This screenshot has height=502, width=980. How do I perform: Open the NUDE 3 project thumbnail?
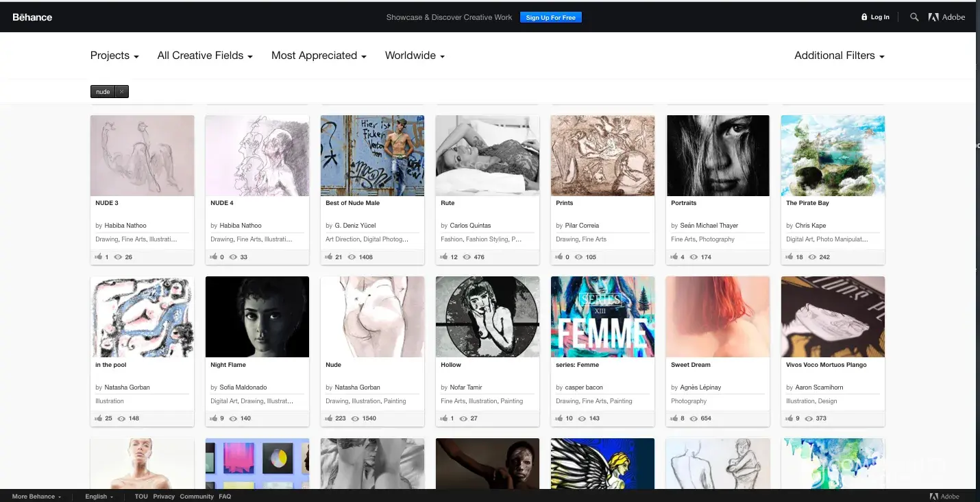click(x=143, y=156)
